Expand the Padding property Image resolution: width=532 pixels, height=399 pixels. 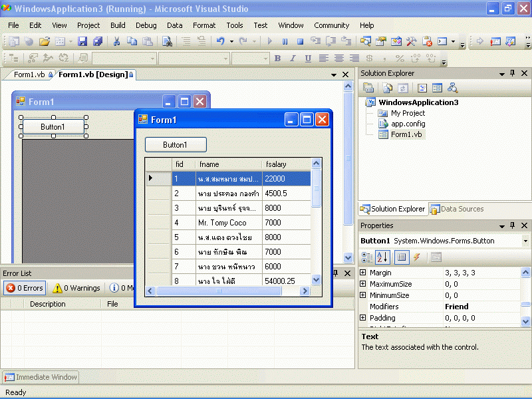click(x=362, y=318)
